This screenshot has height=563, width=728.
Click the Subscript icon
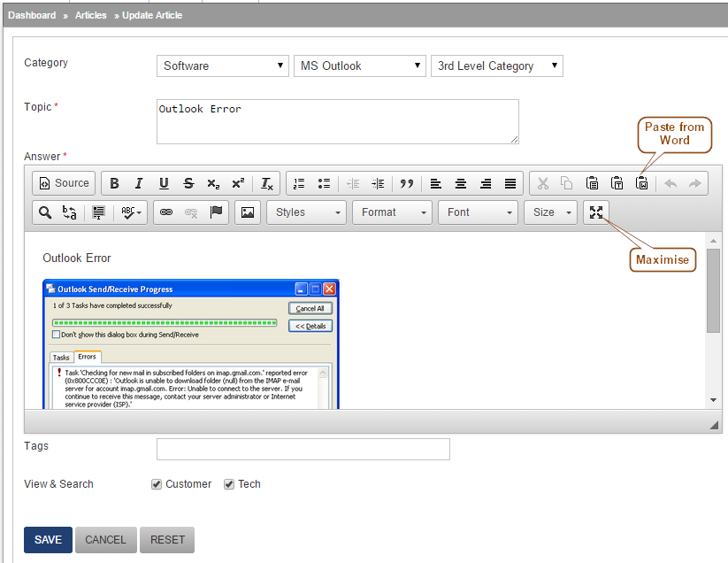pyautogui.click(x=213, y=183)
